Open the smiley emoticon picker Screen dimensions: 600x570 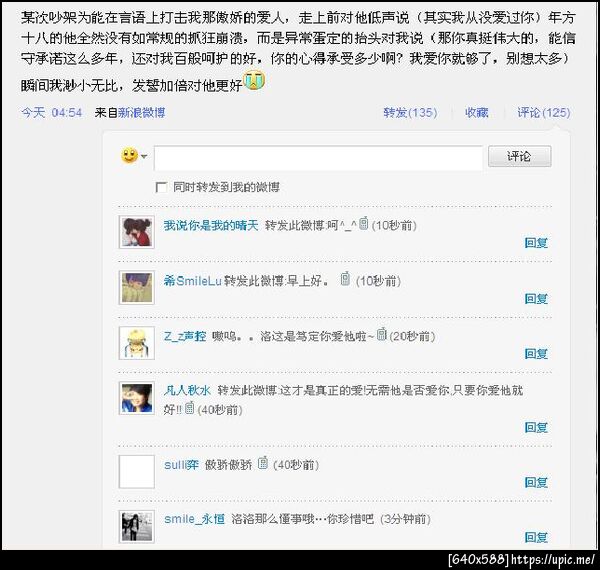129,156
